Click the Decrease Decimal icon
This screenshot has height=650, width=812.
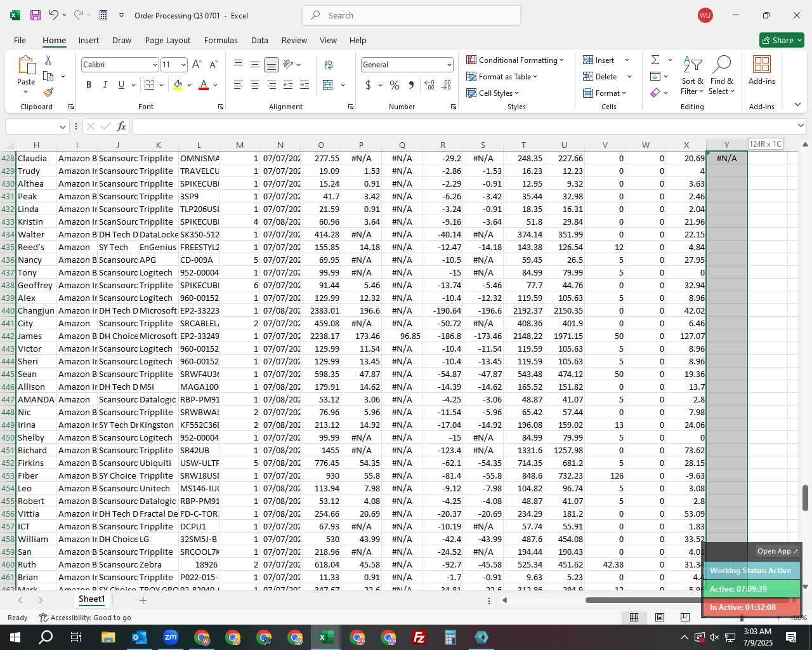[446, 85]
